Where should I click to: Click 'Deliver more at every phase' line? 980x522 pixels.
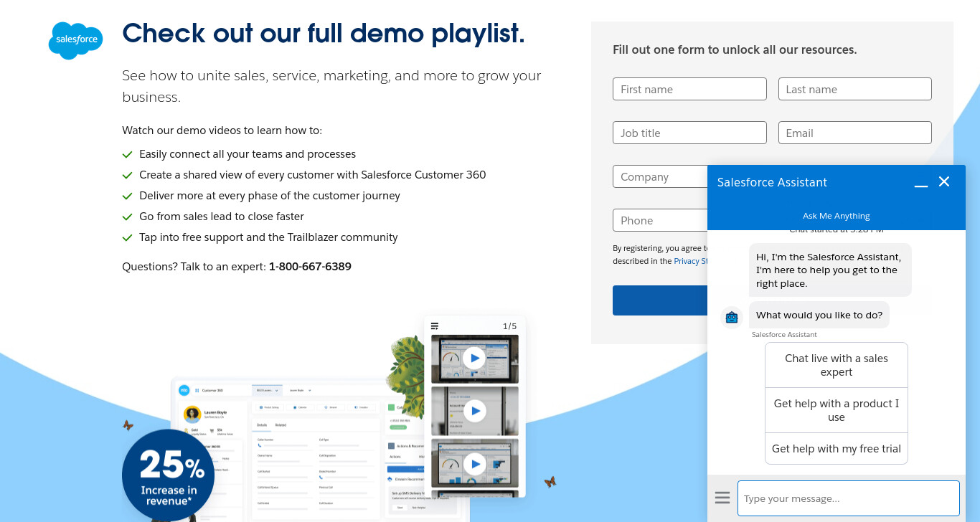(x=270, y=196)
